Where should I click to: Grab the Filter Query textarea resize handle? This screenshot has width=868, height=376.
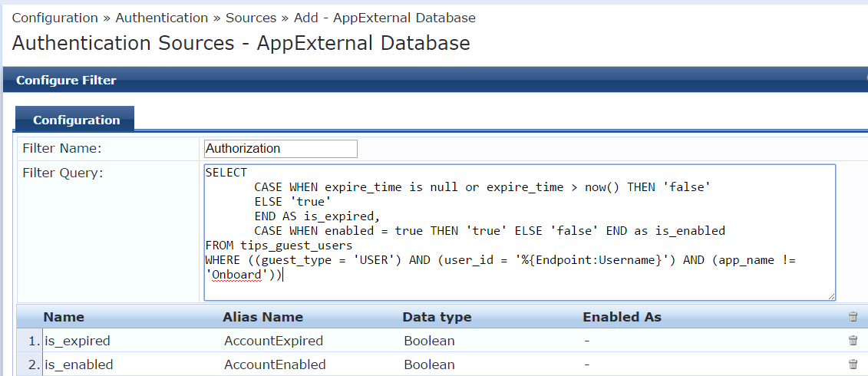(x=831, y=296)
